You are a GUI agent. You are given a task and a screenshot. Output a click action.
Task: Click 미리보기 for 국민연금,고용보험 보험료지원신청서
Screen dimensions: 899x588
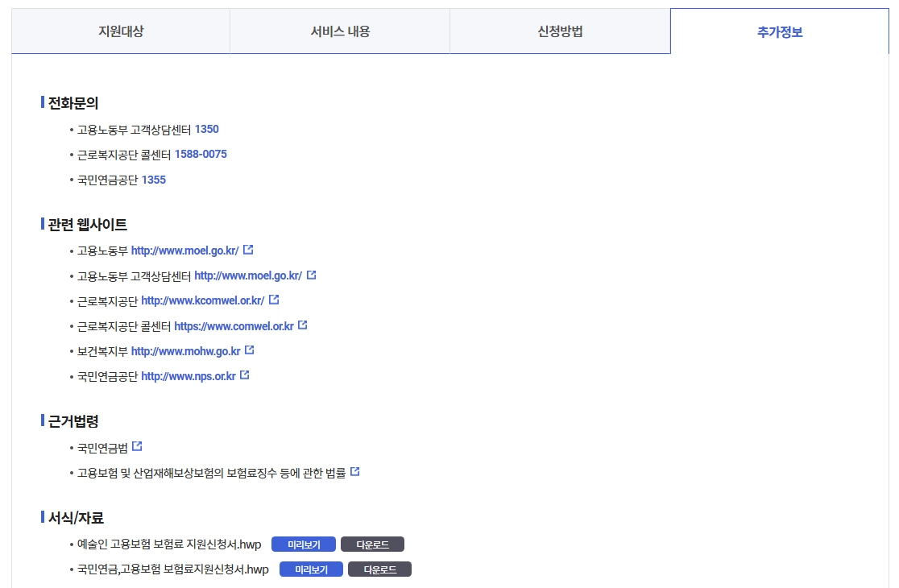[x=310, y=569]
